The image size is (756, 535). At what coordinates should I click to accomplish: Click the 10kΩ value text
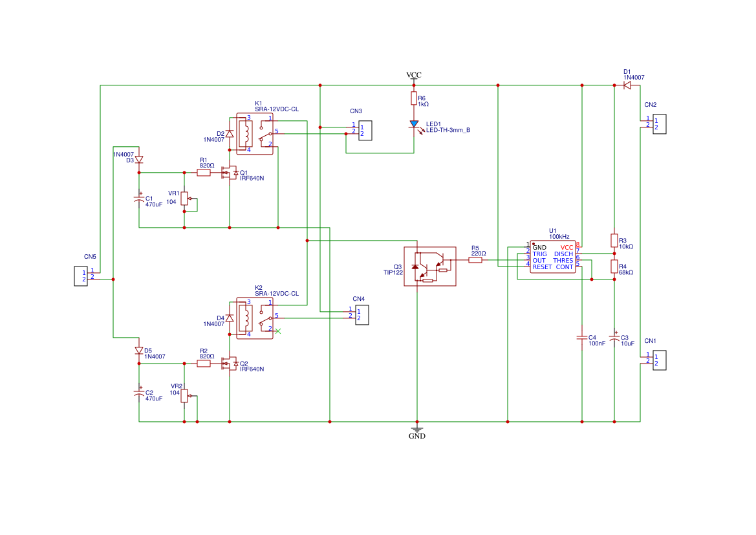click(626, 246)
